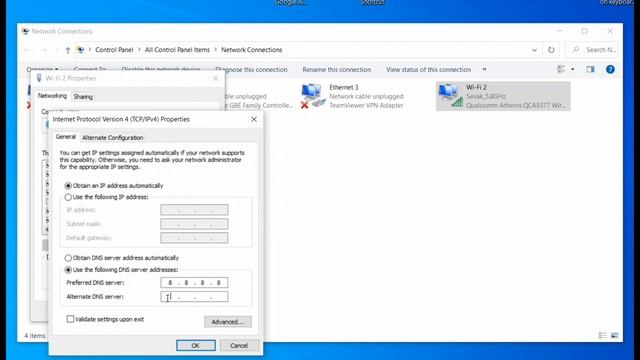Click the Alternate DNS server field
This screenshot has width=640, height=360.
coord(194,297)
